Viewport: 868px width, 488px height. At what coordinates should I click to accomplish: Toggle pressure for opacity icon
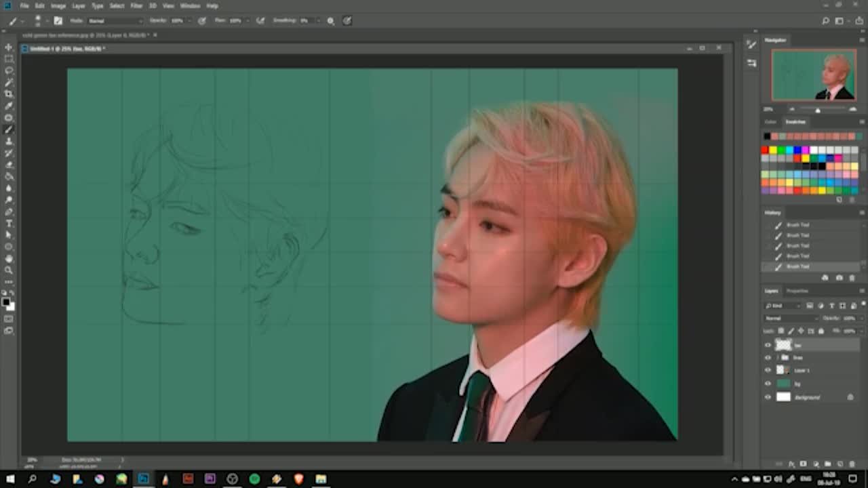[202, 21]
